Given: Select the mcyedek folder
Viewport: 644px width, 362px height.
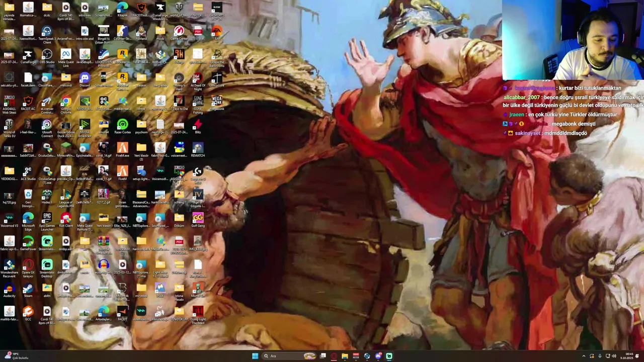Looking at the screenshot, I should point(141,290).
